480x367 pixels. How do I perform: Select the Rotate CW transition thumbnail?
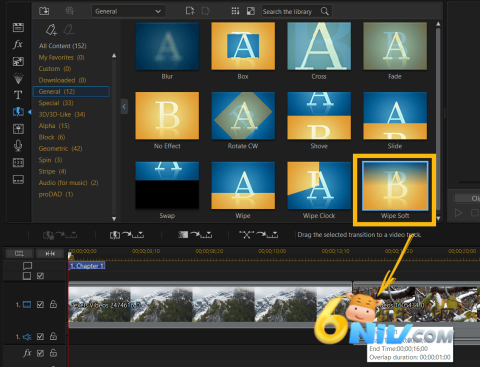[243, 116]
